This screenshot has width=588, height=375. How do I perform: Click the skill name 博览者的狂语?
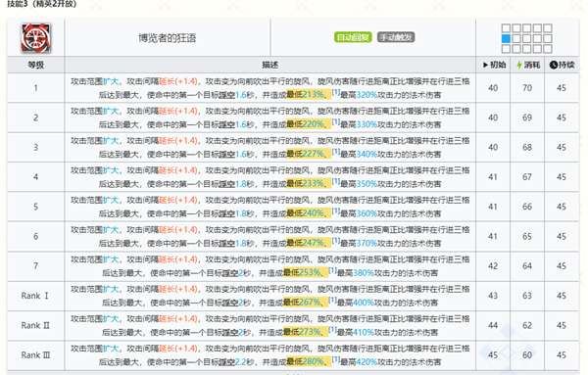tap(168, 38)
